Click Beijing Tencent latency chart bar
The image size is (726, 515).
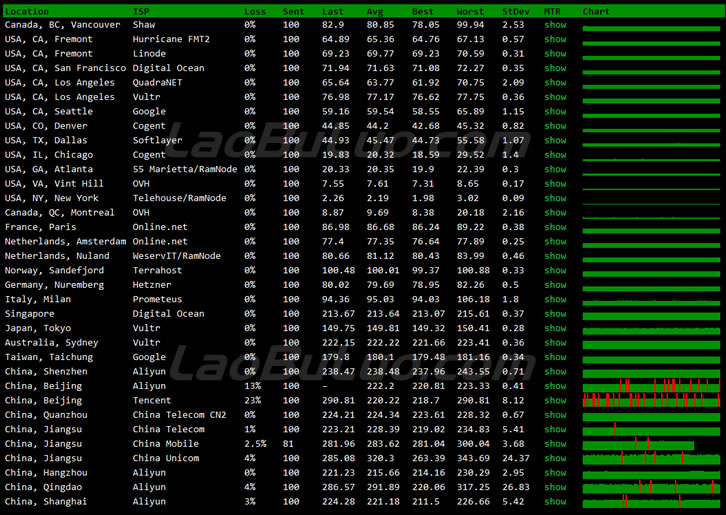point(651,400)
